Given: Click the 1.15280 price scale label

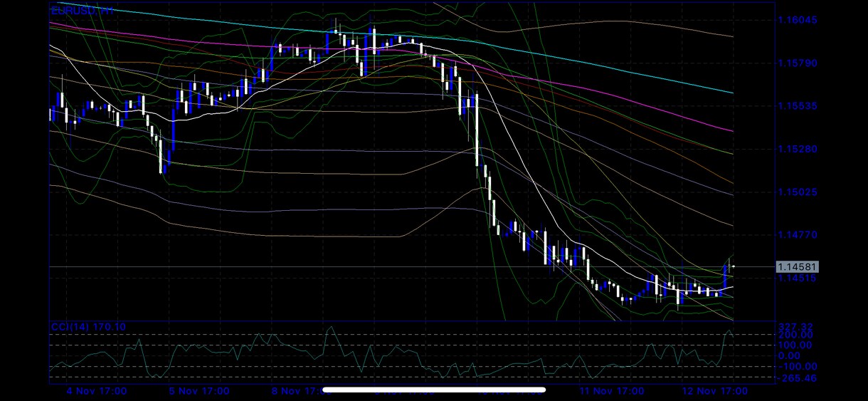Looking at the screenshot, I should 798,149.
